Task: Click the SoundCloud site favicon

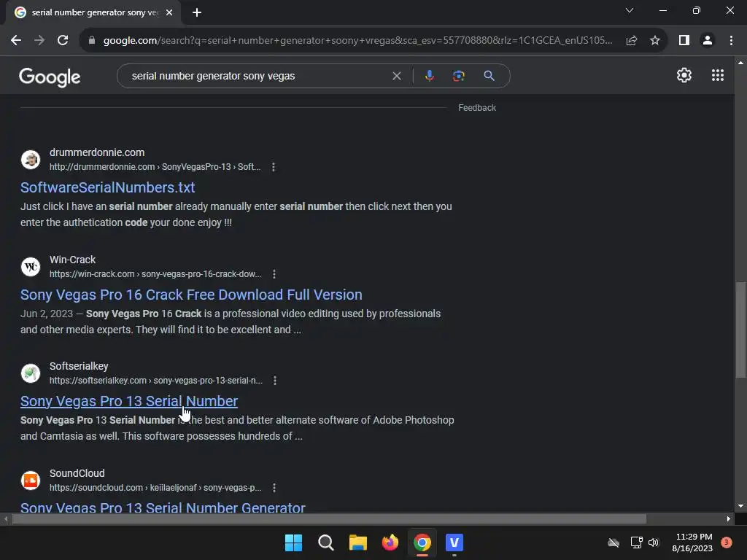Action: tap(31, 481)
